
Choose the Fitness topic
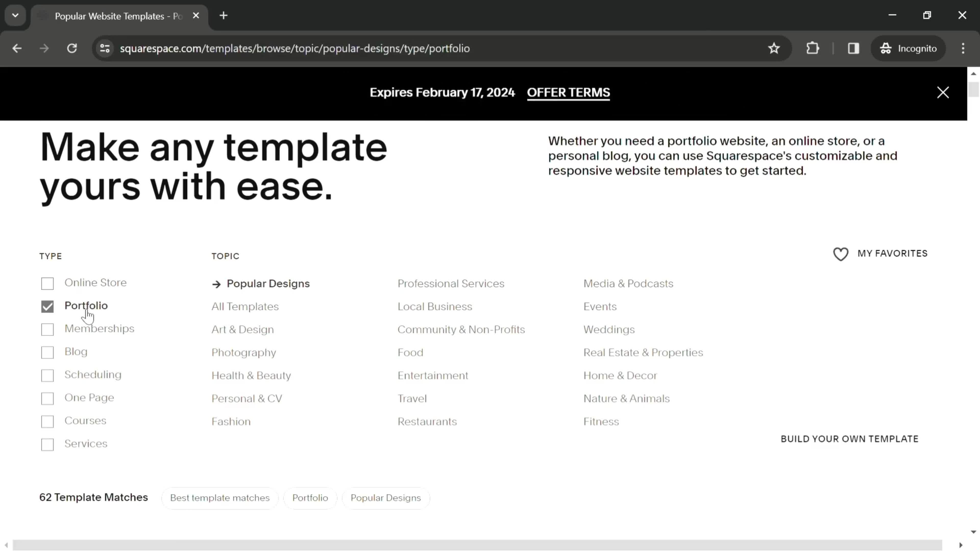tap(601, 421)
